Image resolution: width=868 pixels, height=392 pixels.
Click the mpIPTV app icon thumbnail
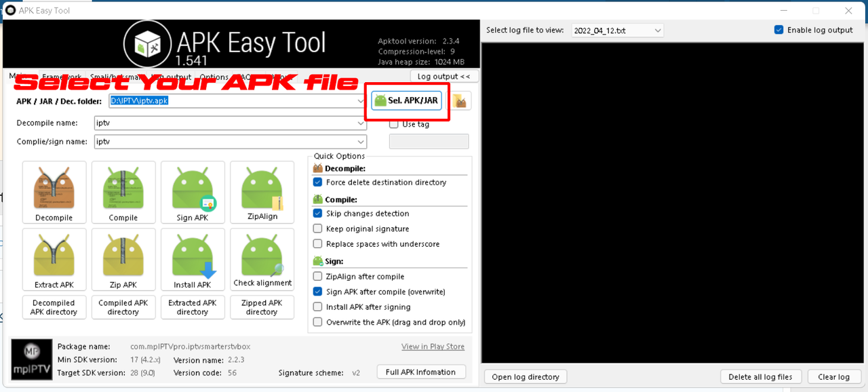(32, 359)
